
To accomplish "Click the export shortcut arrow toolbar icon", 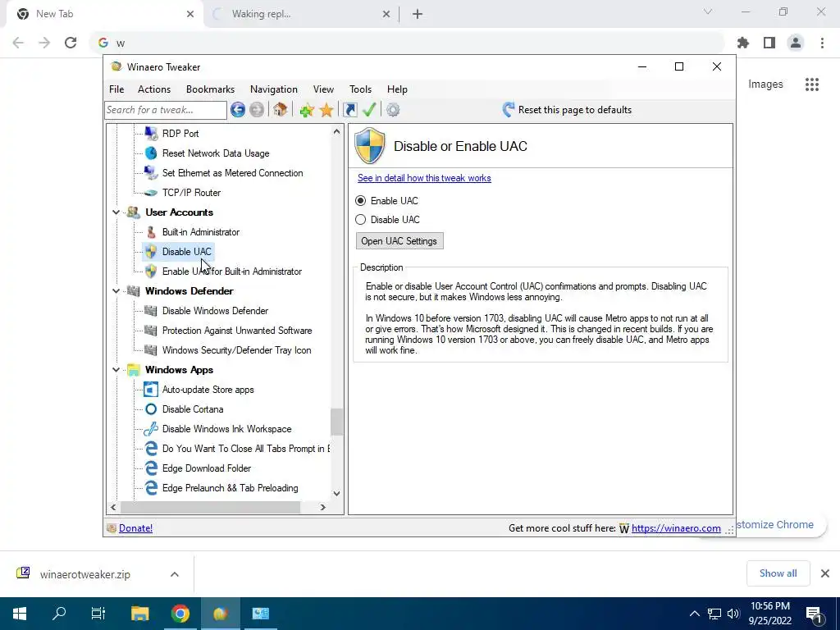I will tap(350, 110).
